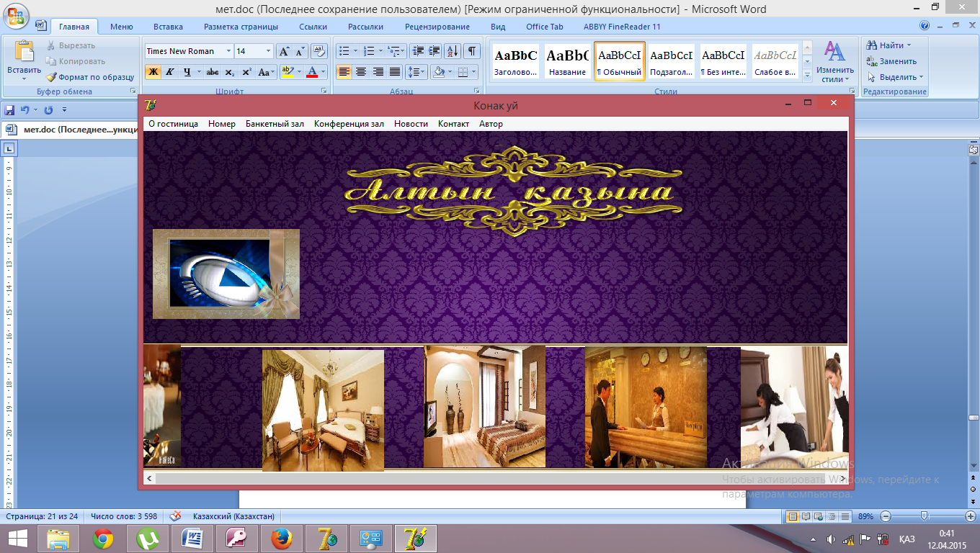Open the font size dropdown showing 14
This screenshot has width=980, height=553.
point(268,51)
